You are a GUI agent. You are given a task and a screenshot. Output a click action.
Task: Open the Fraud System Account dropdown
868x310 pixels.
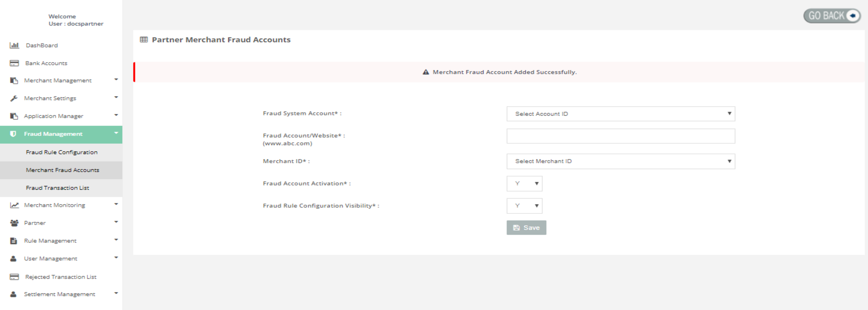coord(620,114)
